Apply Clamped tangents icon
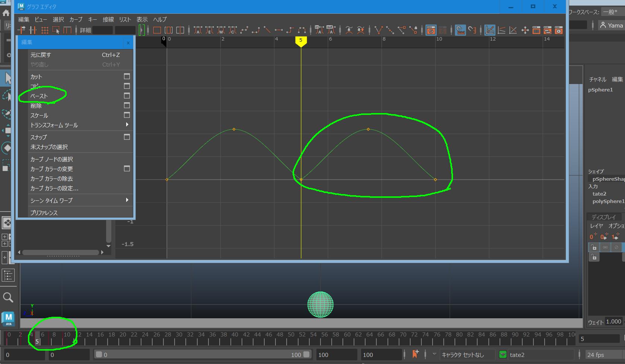 pos(256,30)
